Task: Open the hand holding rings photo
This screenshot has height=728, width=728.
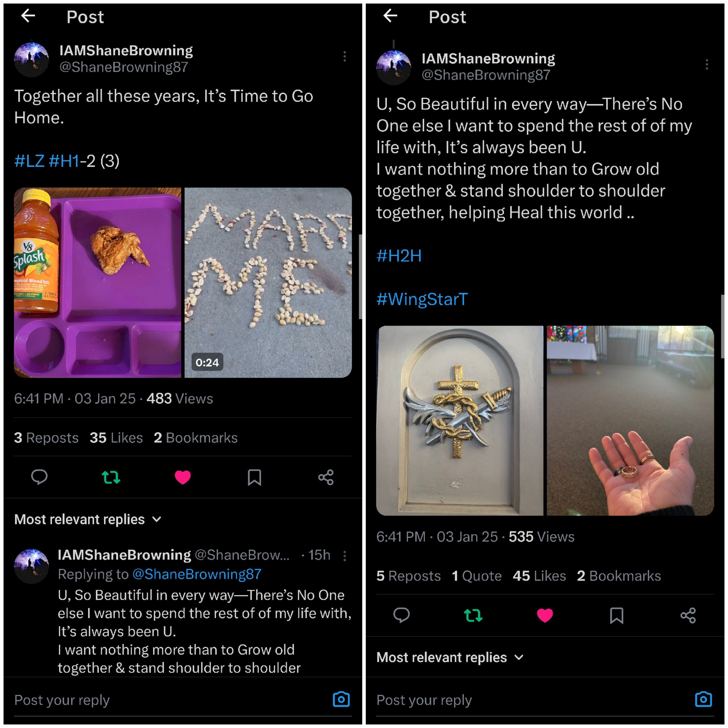Action: (630, 421)
